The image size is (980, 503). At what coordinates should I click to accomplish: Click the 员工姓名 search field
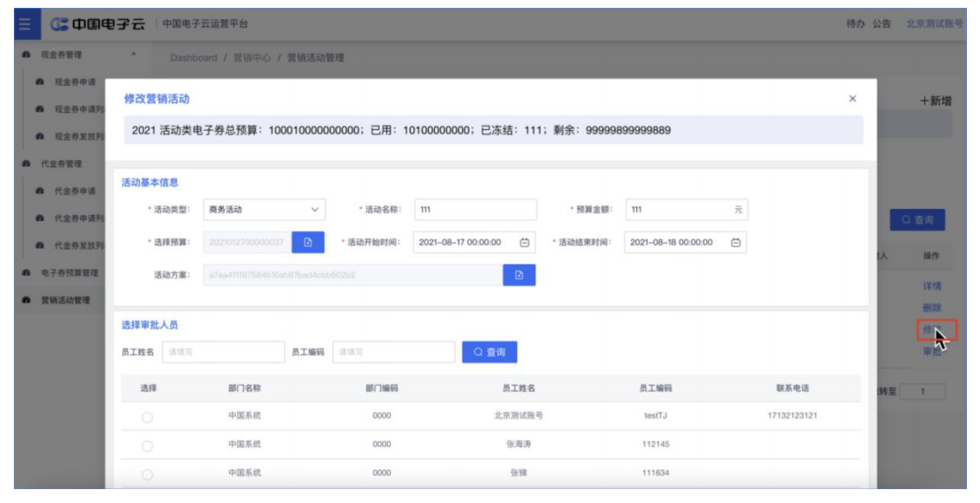[x=223, y=352]
